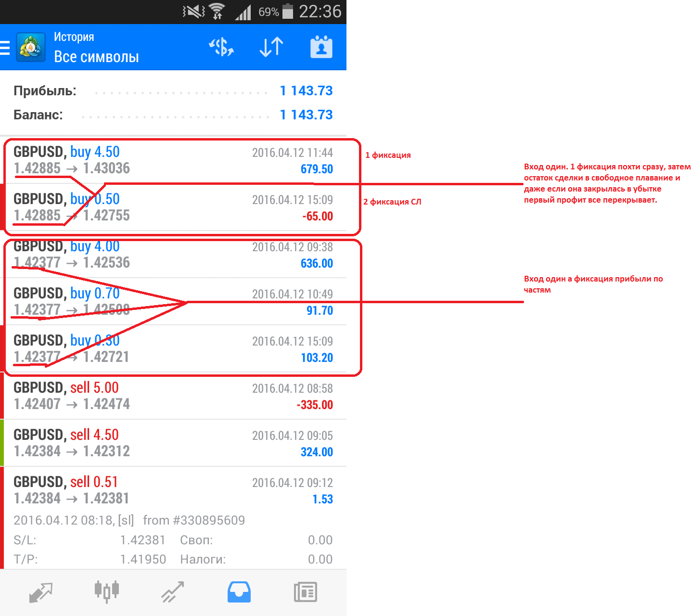Open the GBPUSD buy 0.70 trade

click(173, 302)
